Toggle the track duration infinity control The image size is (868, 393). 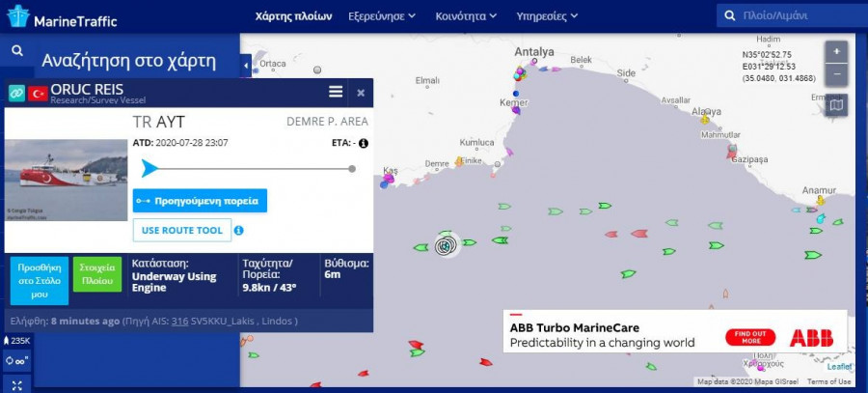click(16, 361)
